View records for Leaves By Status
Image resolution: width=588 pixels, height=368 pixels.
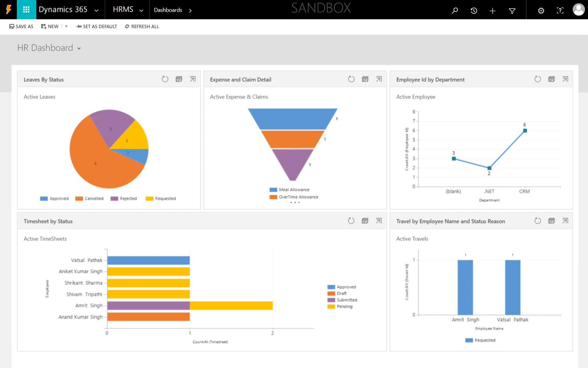point(179,79)
